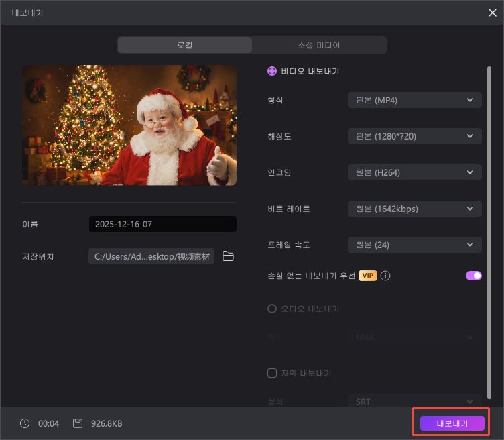Open the 인코딩 dropdown showing H264
The width and height of the screenshot is (504, 440).
[414, 172]
